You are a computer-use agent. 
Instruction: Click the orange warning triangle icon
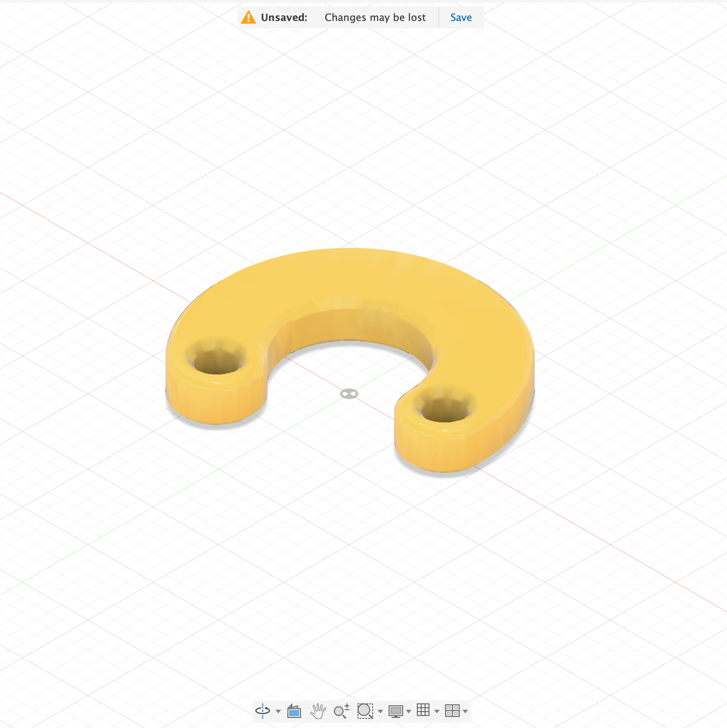click(x=249, y=17)
